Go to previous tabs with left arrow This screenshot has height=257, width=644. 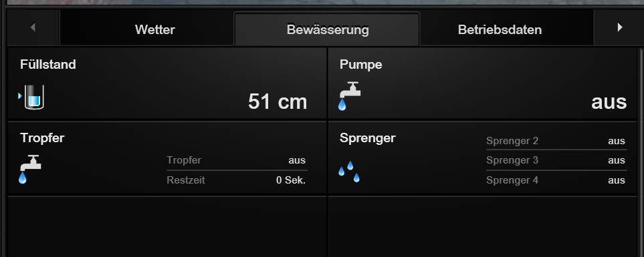pos(33,27)
